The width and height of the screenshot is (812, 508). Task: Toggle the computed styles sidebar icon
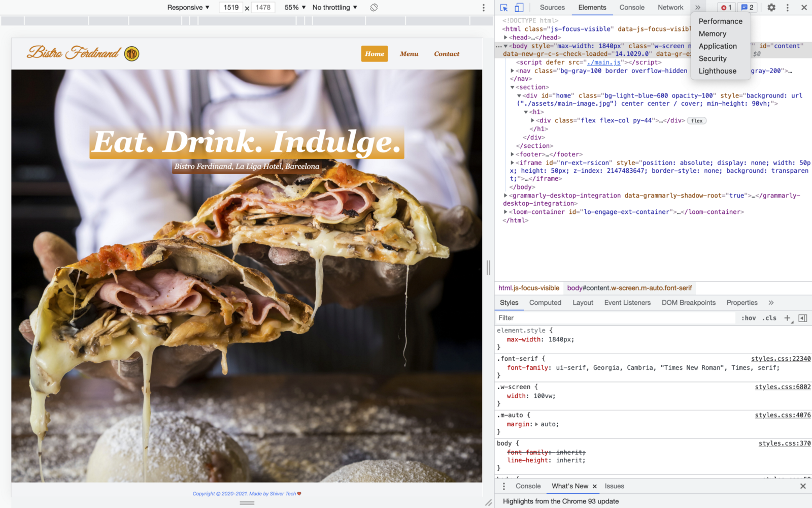click(x=803, y=318)
